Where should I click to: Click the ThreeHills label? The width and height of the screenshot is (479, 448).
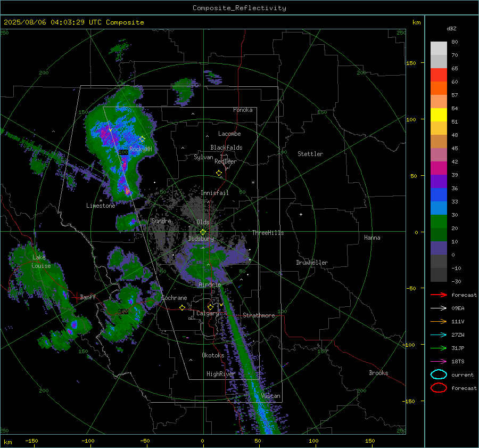pyautogui.click(x=268, y=233)
